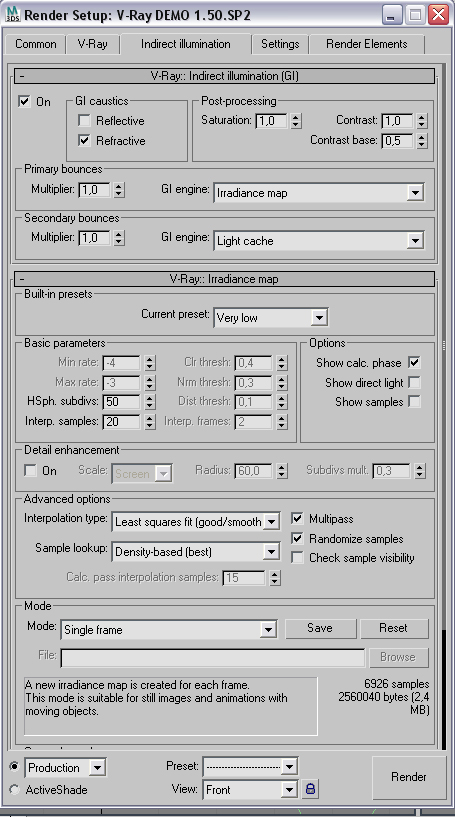Uncheck Randomize samples
Viewport: 455px width, 817px height.
coord(297,538)
